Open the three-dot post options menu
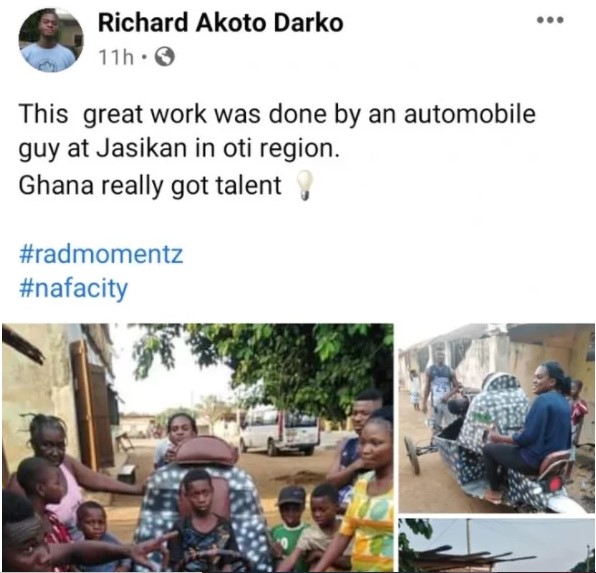This screenshot has width=596, height=573. coord(550,20)
